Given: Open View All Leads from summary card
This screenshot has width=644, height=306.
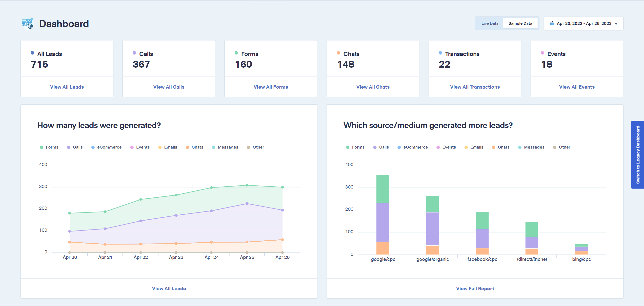Looking at the screenshot, I should tap(66, 87).
